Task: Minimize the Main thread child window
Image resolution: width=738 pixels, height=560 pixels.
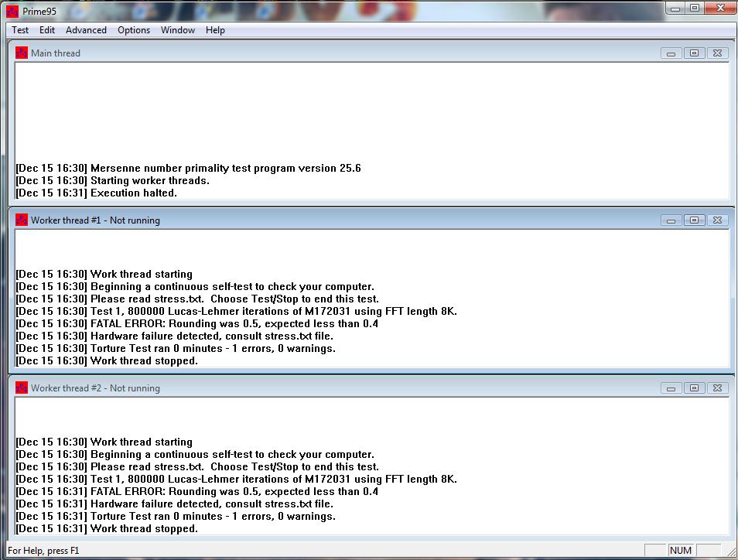Action: click(x=671, y=53)
